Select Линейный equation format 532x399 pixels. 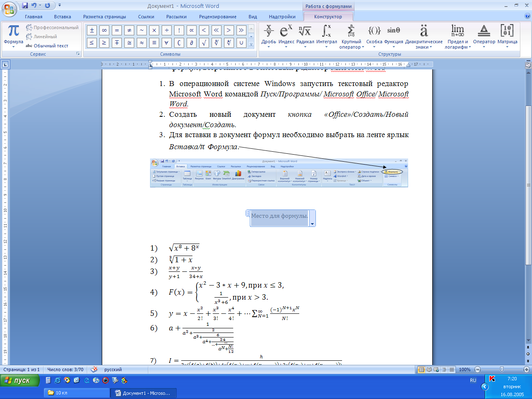click(x=41, y=37)
